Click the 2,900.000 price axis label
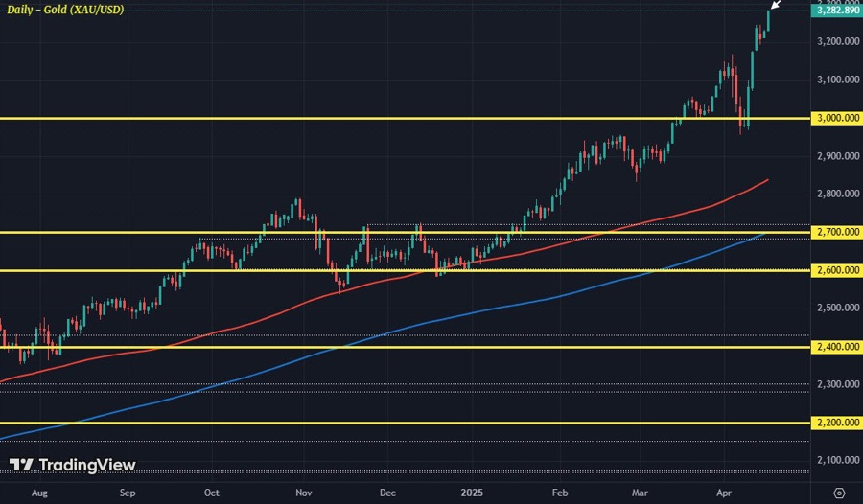This screenshot has width=863, height=504. 838,156
